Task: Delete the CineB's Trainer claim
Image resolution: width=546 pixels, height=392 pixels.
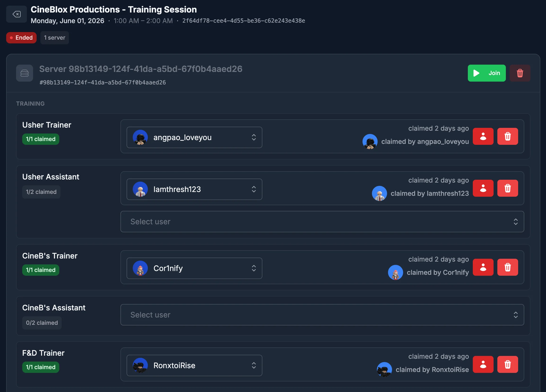Action: click(x=508, y=267)
